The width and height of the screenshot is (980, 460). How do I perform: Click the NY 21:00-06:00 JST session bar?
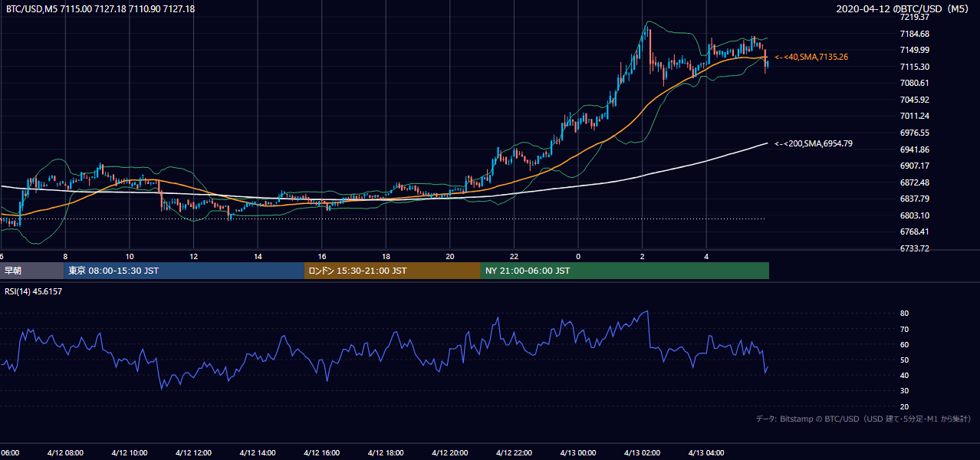[625, 271]
